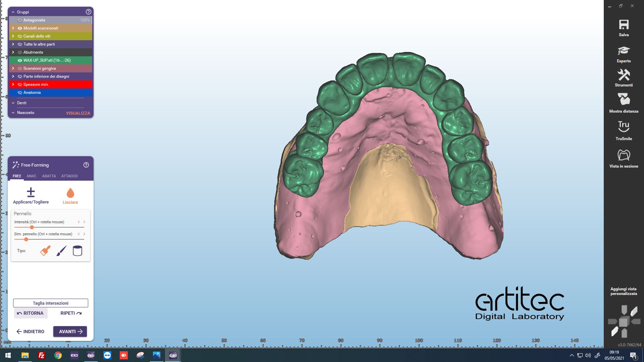Switch to the ANAT. tab
Viewport: 644px width, 362px height.
(x=32, y=176)
